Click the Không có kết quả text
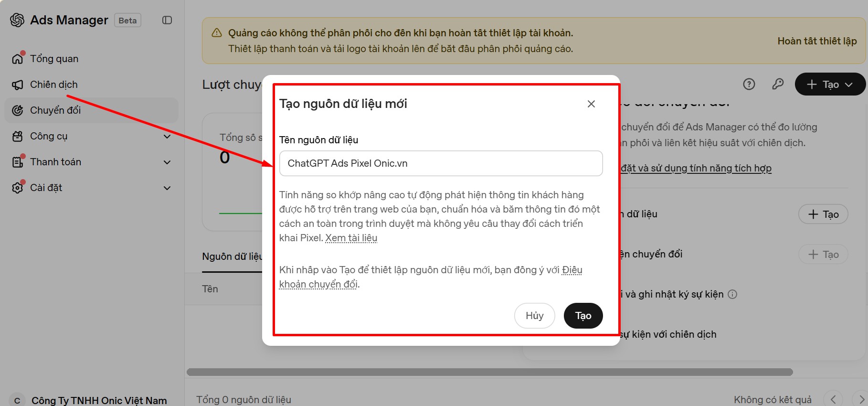868x406 pixels. pos(773,400)
